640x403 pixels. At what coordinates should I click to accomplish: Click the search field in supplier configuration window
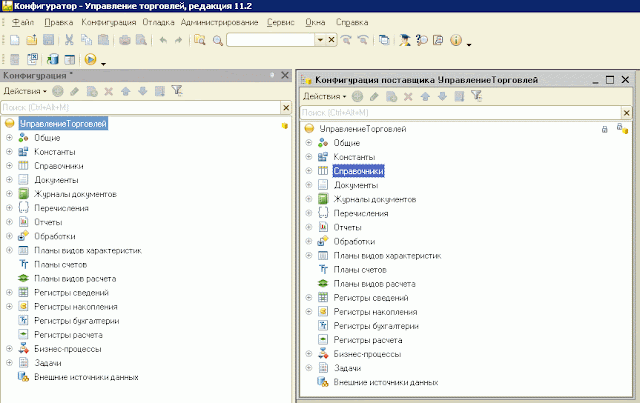460,112
